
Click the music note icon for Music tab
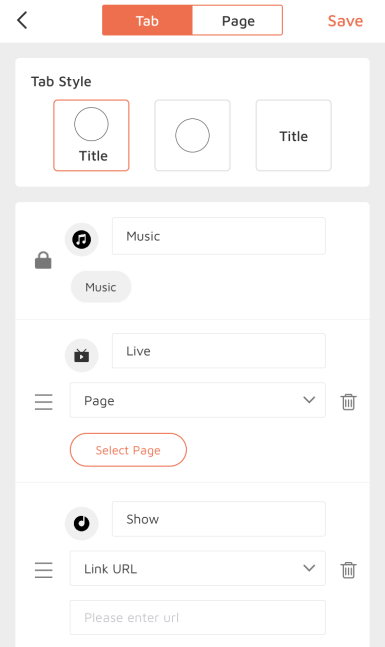82,239
